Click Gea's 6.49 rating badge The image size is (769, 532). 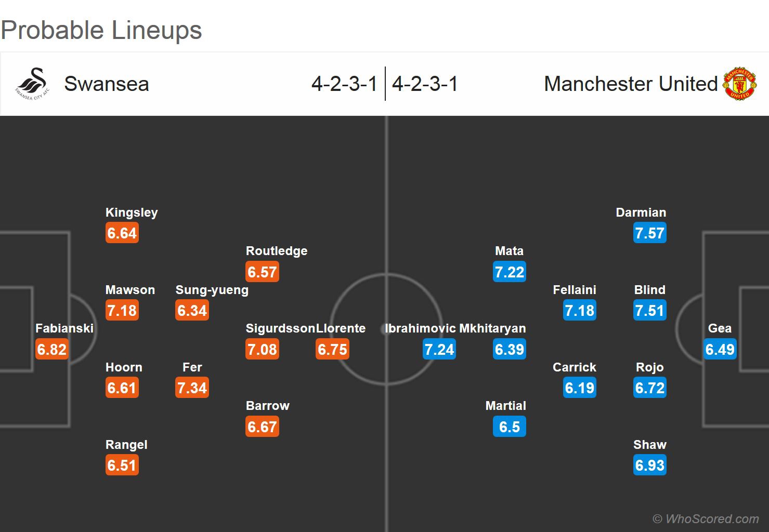point(720,349)
